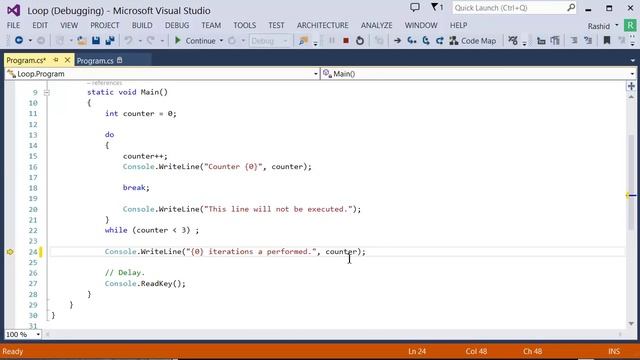Collapse the Main method outlining box
Screen dimensions: 640x360
pyautogui.click(x=47, y=93)
